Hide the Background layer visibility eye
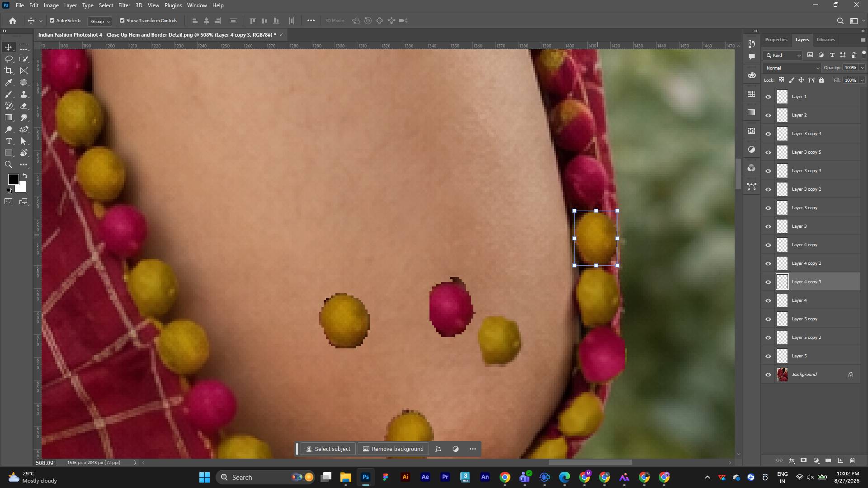The image size is (868, 488). click(x=768, y=375)
